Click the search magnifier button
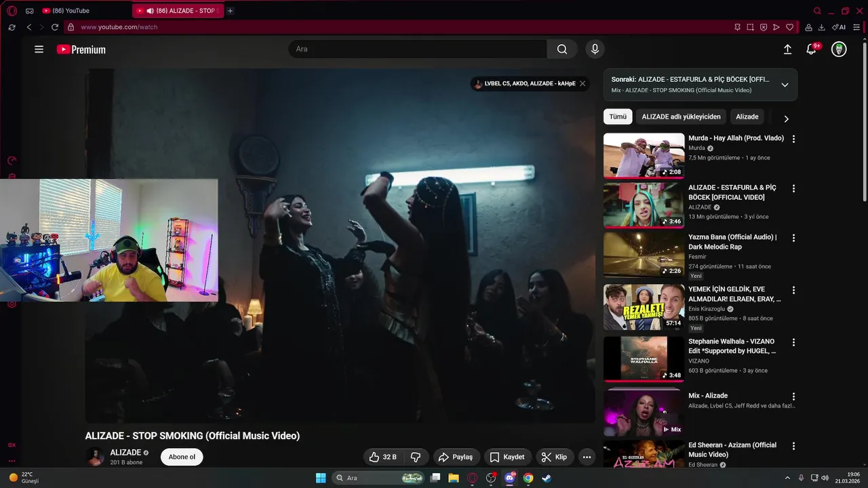Screen dimensions: 868x488 [562, 49]
